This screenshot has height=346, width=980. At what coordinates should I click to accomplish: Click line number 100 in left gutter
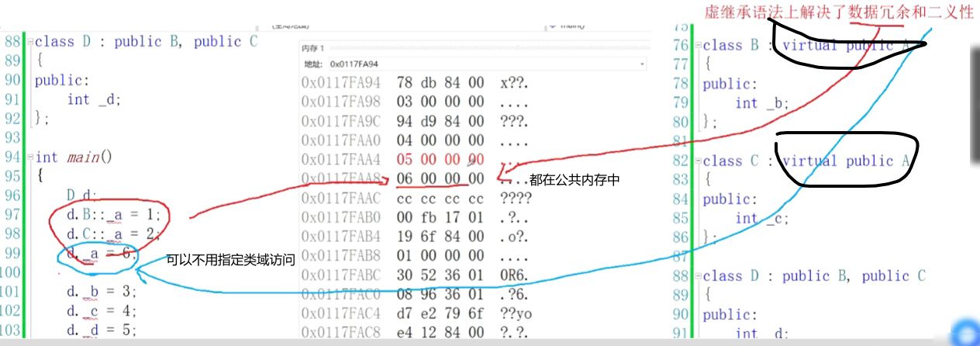tap(11, 272)
